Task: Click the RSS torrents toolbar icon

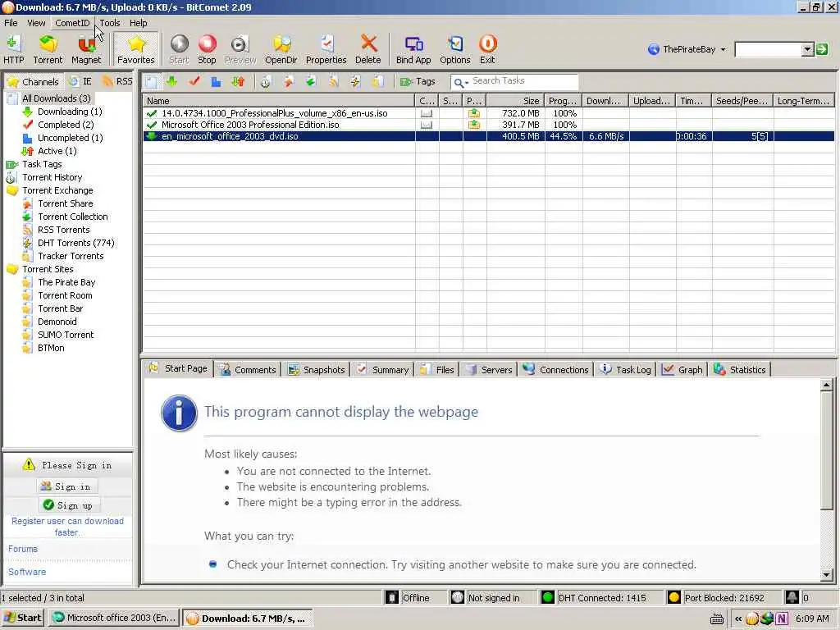Action: [333, 81]
